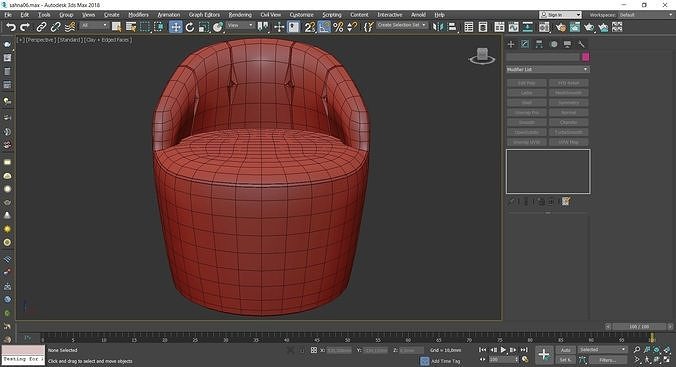The width and height of the screenshot is (676, 367).
Task: Activate Select and Rotate tool
Action: point(190,27)
